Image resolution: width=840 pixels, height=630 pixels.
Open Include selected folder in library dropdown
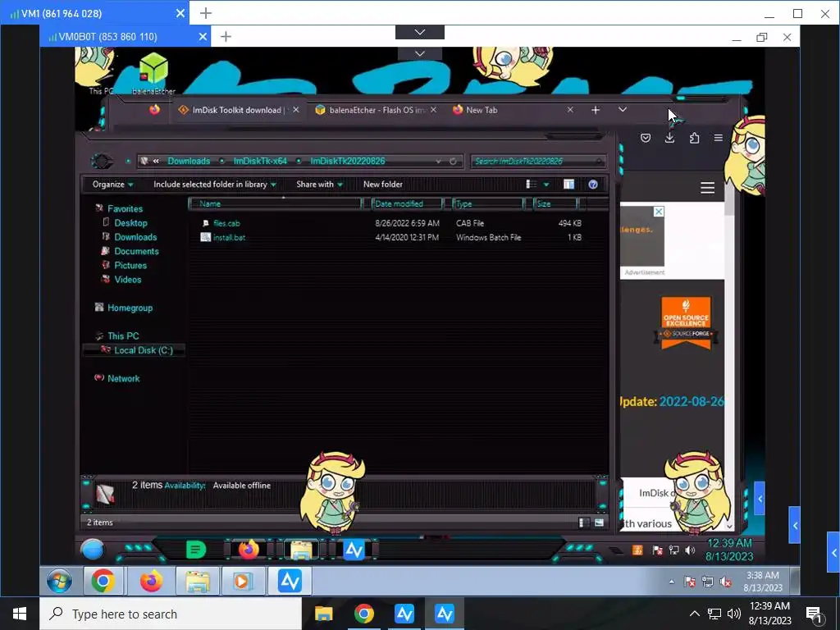coord(214,185)
